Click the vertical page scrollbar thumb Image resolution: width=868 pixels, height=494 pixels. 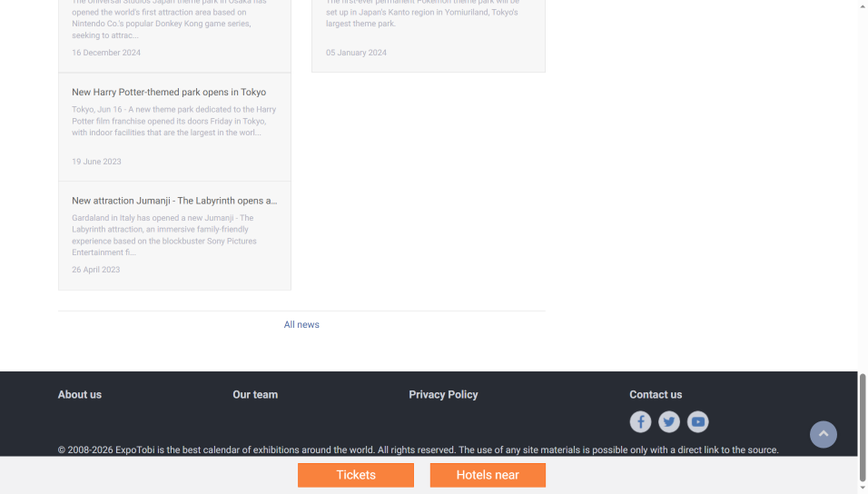click(863, 427)
